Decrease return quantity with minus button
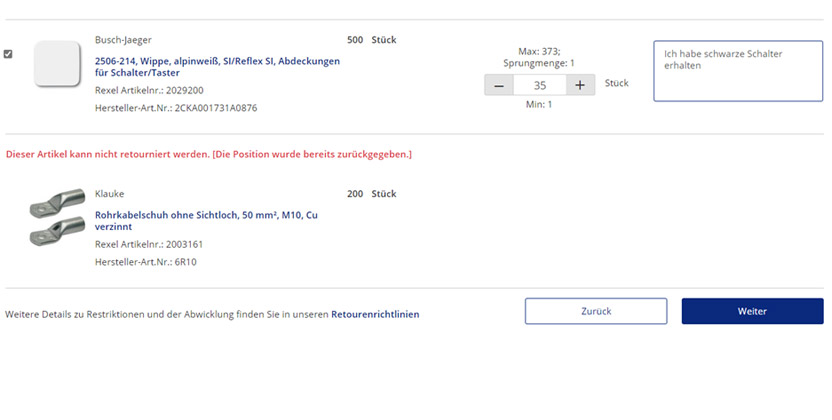This screenshot has height=420, width=832. [499, 85]
